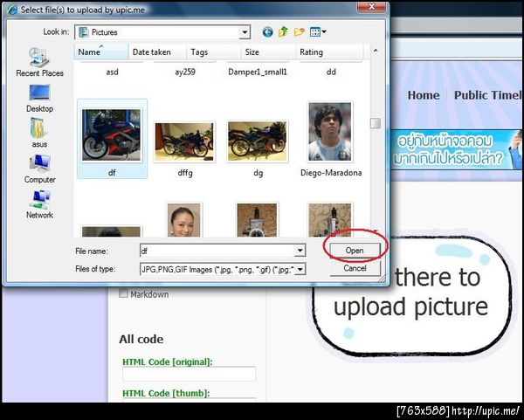The width and height of the screenshot is (524, 420).
Task: Close the file upload dialog
Action: click(x=371, y=7)
